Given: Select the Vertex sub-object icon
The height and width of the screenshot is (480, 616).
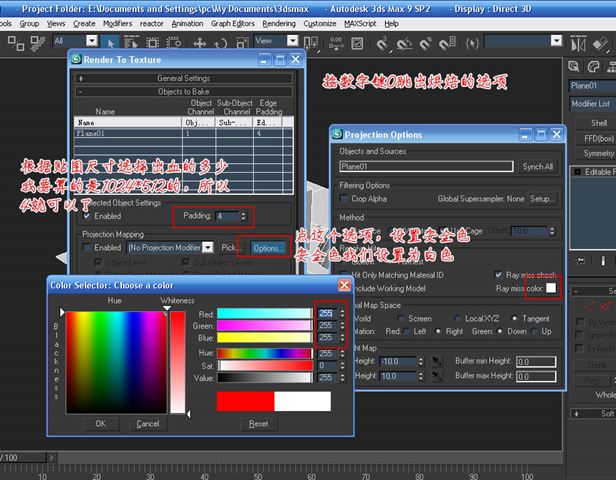Looking at the screenshot, I should pos(588,306).
